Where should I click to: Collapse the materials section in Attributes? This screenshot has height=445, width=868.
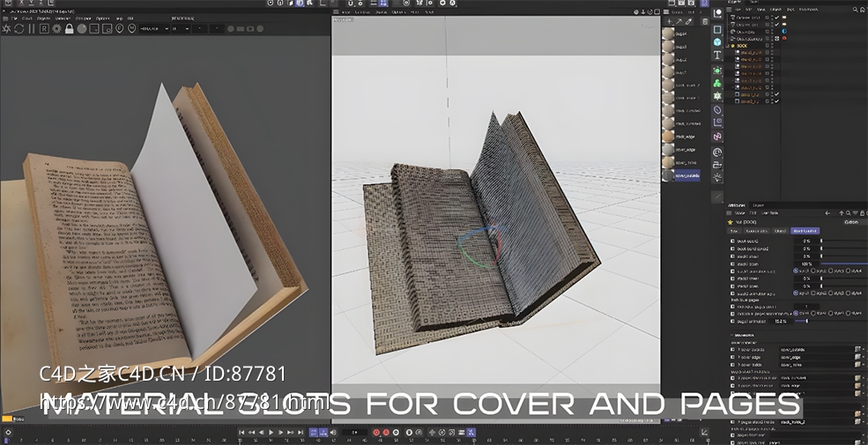(x=731, y=335)
